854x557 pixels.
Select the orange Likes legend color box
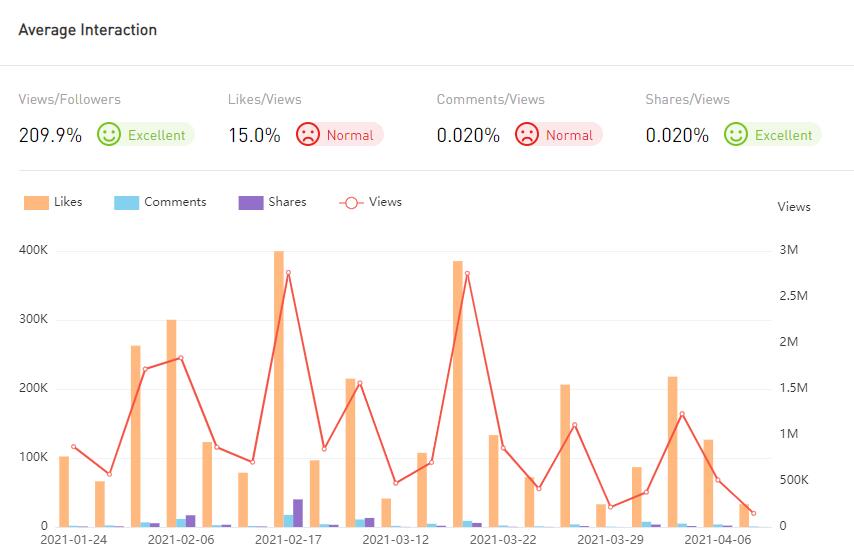point(36,202)
